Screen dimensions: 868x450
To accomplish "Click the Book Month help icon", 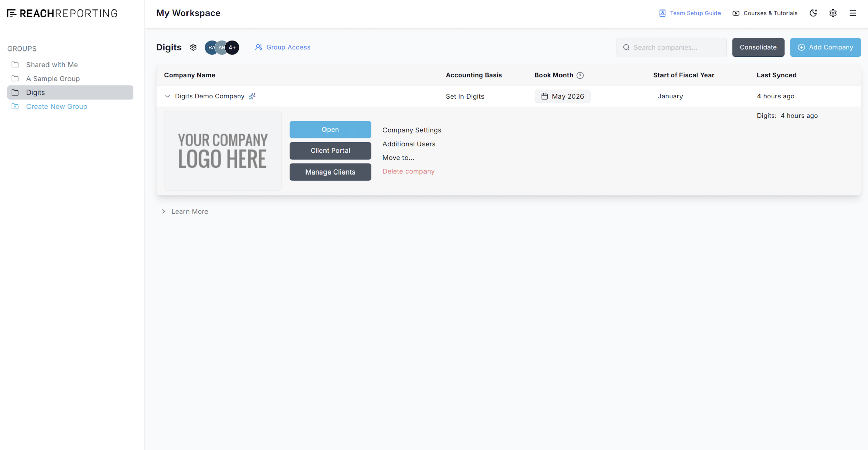I will click(x=580, y=75).
